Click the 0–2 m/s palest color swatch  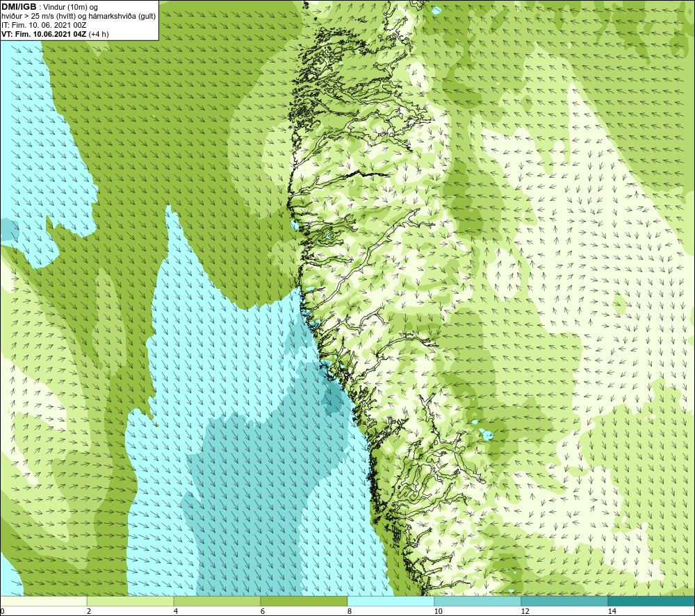pos(43,601)
